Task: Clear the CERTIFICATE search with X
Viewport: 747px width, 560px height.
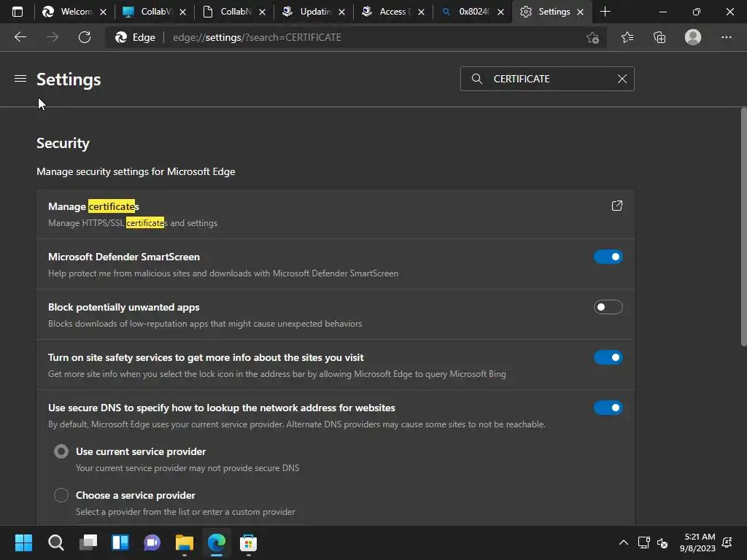Action: pos(622,79)
